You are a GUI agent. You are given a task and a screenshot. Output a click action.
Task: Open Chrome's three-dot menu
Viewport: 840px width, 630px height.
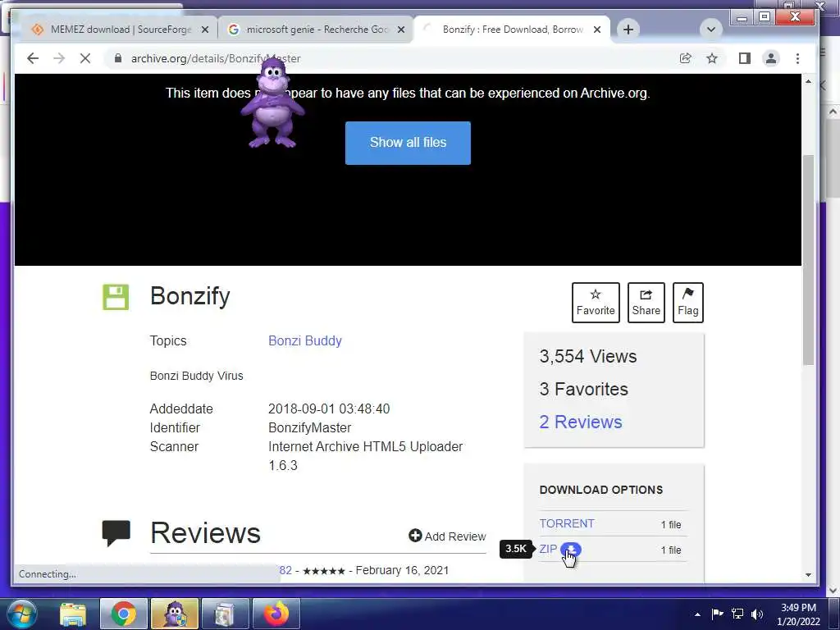pos(797,58)
